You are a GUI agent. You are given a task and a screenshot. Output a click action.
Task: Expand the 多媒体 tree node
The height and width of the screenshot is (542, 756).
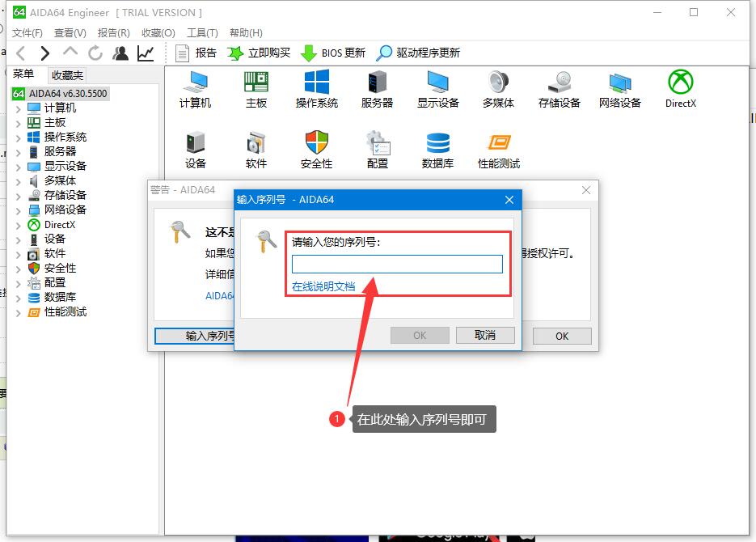coord(19,182)
